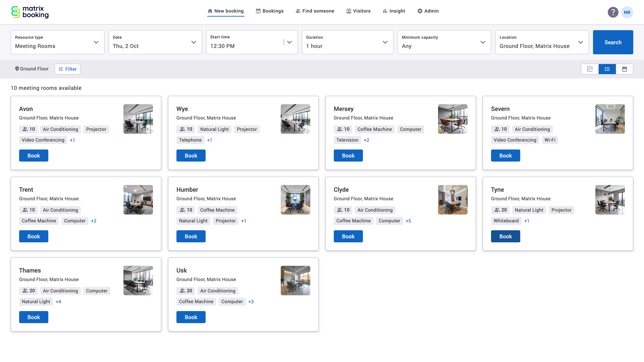Click the help question mark icon

613,12
